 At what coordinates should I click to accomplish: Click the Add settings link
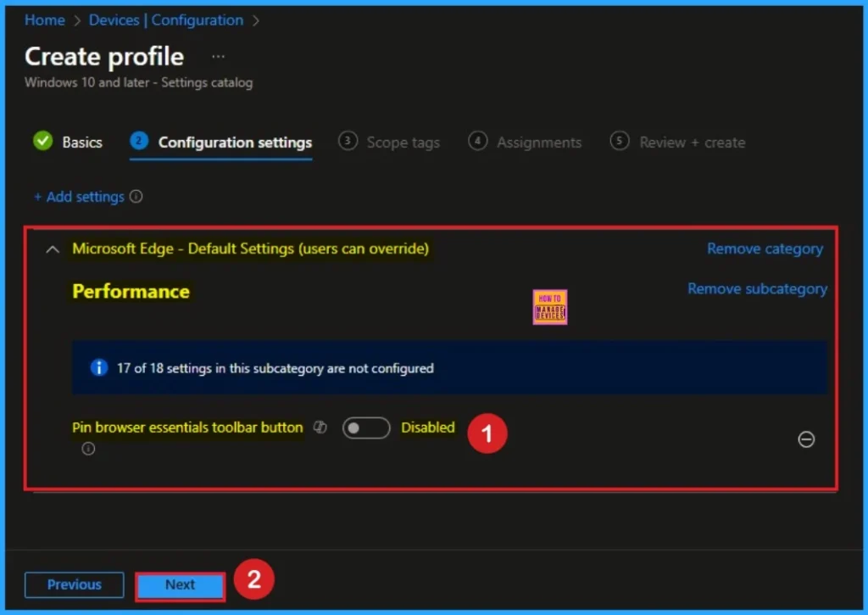(79, 197)
